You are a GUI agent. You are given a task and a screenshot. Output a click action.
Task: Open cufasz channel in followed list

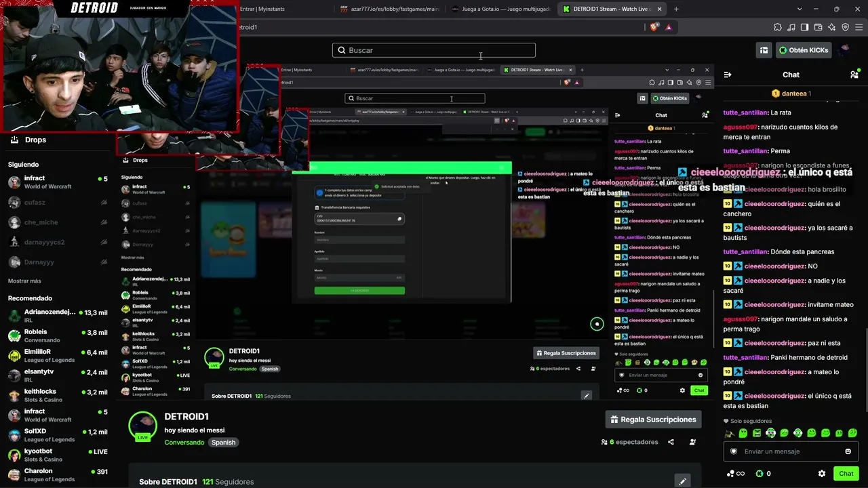58,202
